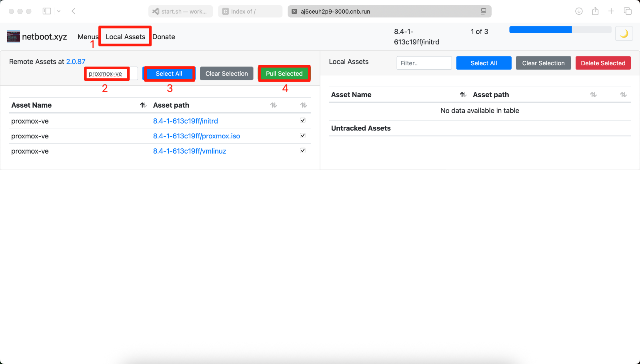This screenshot has width=640, height=364.
Task: Open the Safari downloads icon
Action: point(579,11)
